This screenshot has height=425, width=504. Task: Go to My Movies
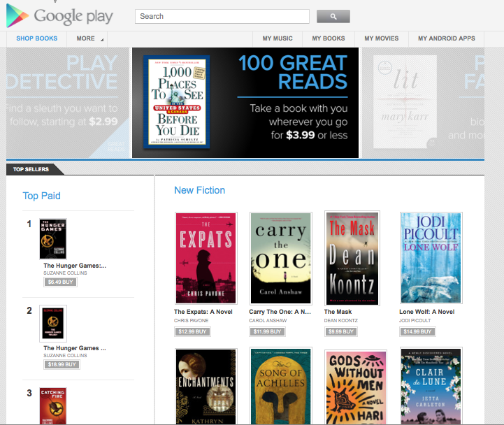tap(382, 38)
